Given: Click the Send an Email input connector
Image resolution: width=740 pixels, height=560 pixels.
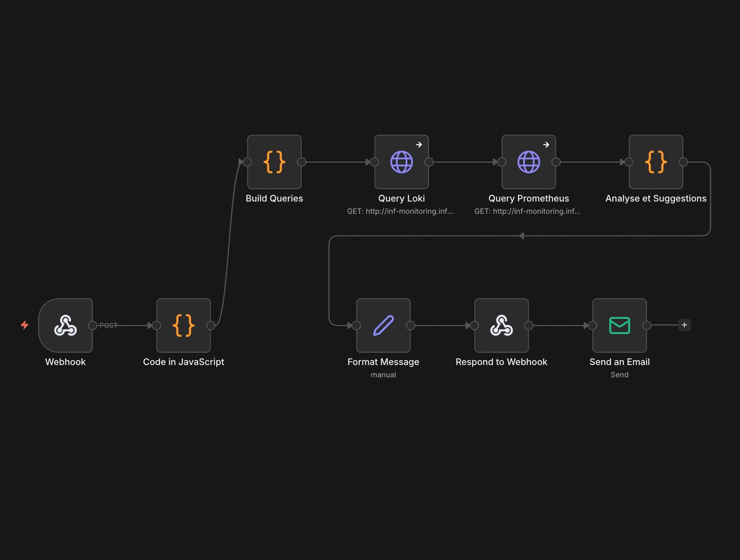Looking at the screenshot, I should pos(592,325).
